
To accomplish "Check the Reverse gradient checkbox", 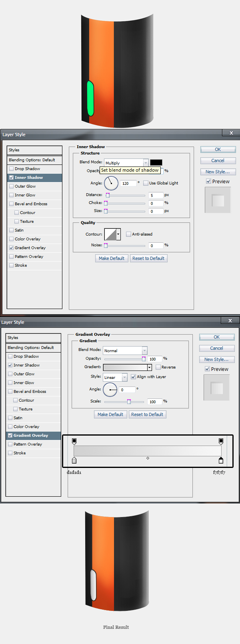I will click(x=158, y=367).
